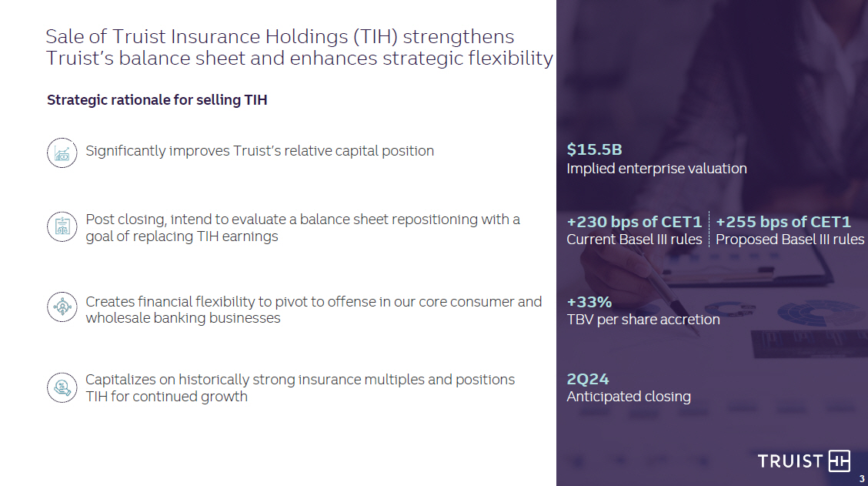
Task: Select the '+255 bps of CET1' figure
Action: pyautogui.click(x=783, y=222)
